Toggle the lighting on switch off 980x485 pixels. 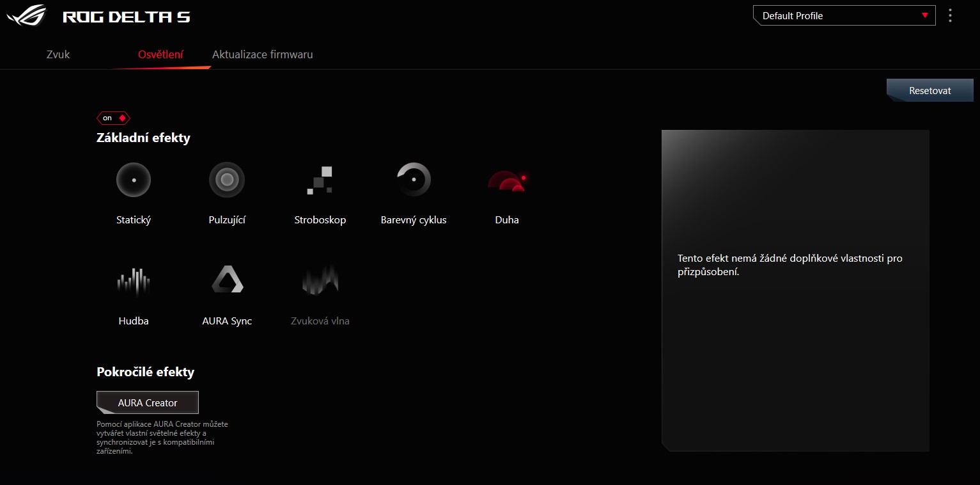(x=113, y=118)
